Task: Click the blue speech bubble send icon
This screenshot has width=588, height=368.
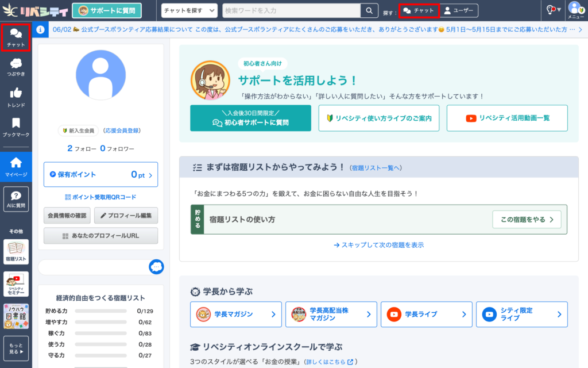Action: coord(156,267)
